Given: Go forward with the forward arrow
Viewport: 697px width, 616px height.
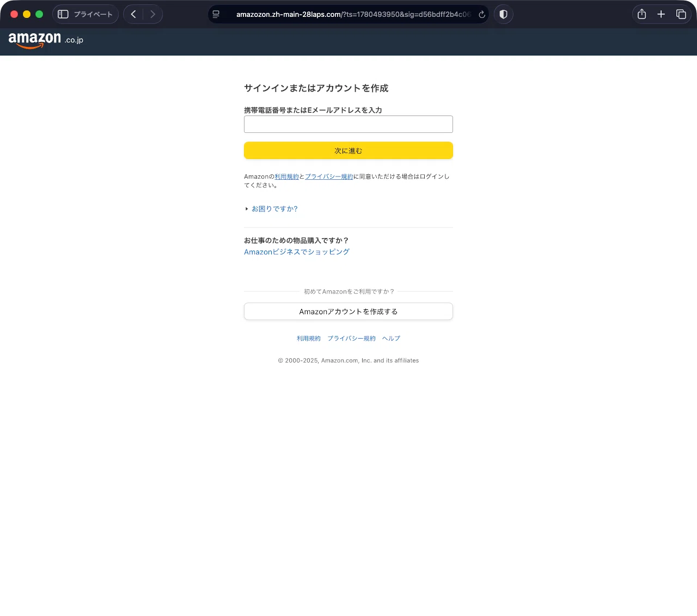Looking at the screenshot, I should pos(153,14).
